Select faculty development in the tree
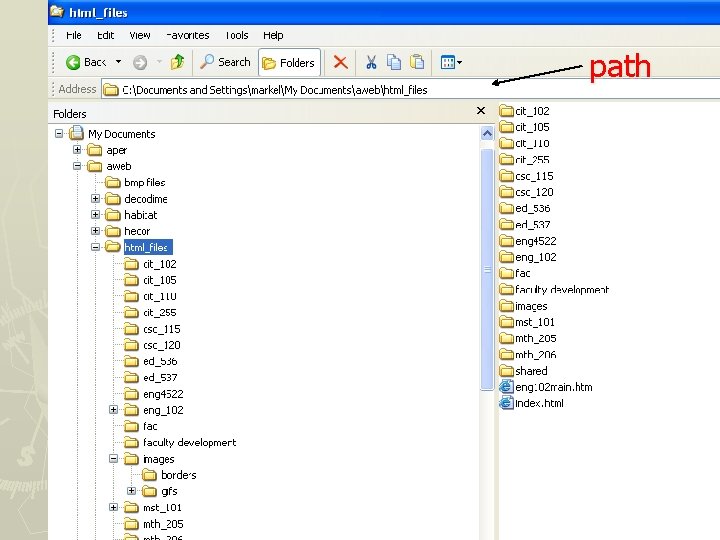 (x=189, y=443)
